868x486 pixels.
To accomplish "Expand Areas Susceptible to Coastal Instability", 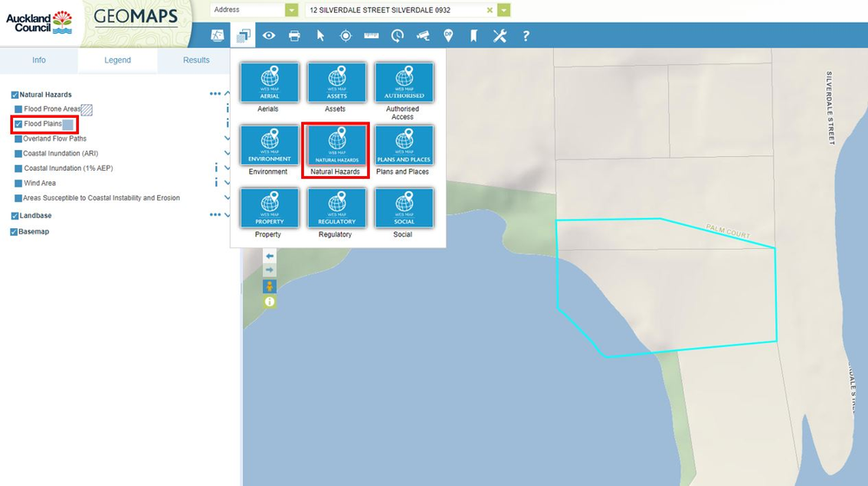I will click(x=227, y=197).
